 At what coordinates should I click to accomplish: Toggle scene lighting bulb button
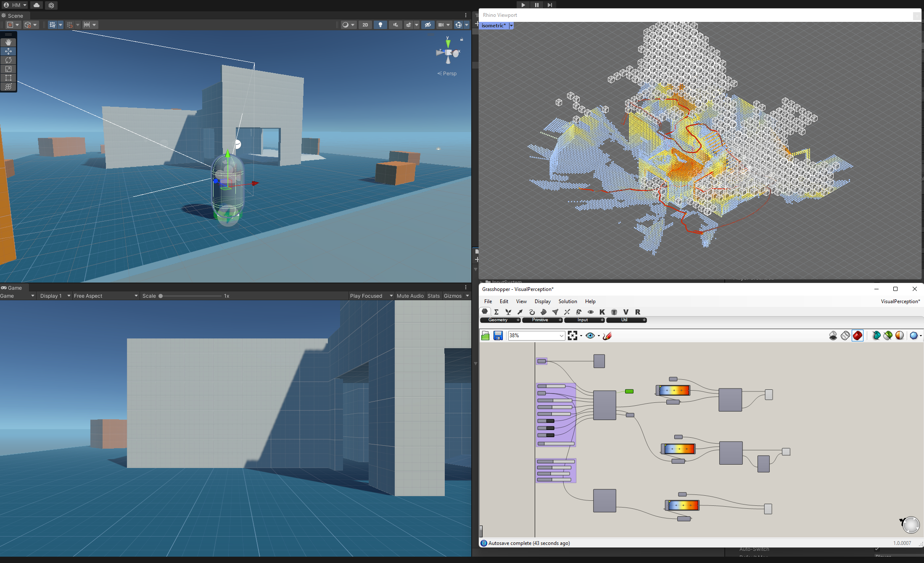[380, 25]
